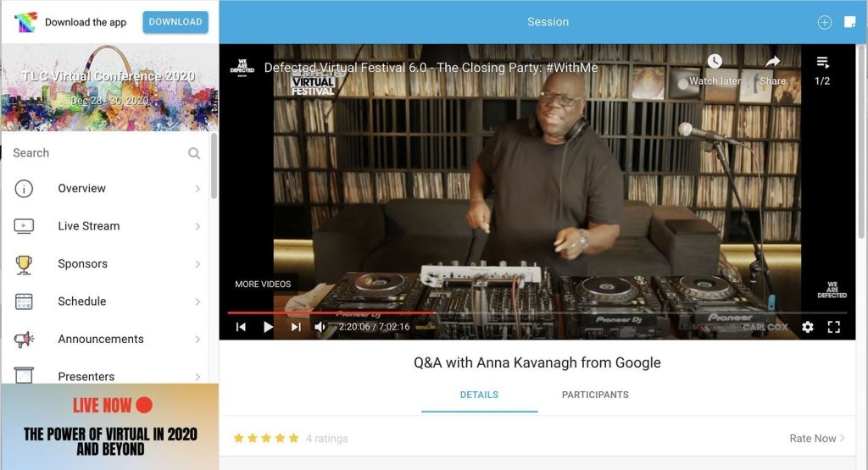
Task: Switch to the PARTICIPANTS tab
Action: pos(595,395)
